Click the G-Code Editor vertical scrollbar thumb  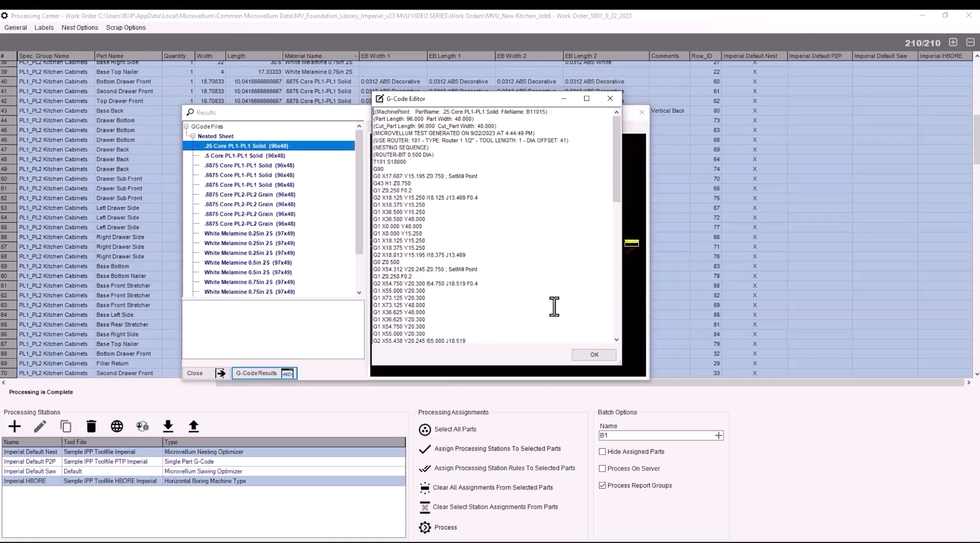pyautogui.click(x=616, y=158)
